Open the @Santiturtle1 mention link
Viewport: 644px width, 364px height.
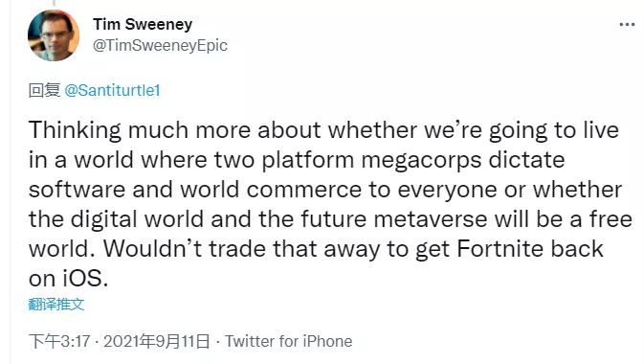(x=112, y=90)
